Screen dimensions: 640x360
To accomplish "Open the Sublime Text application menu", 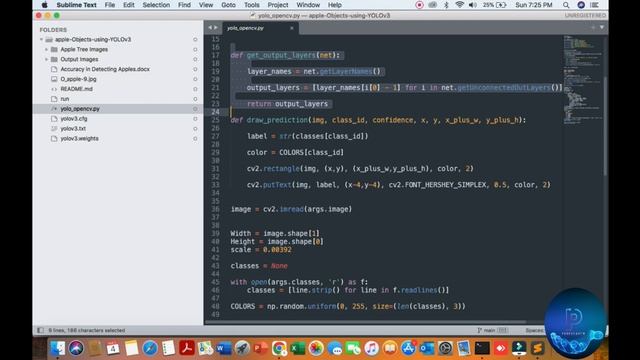I will [76, 5].
